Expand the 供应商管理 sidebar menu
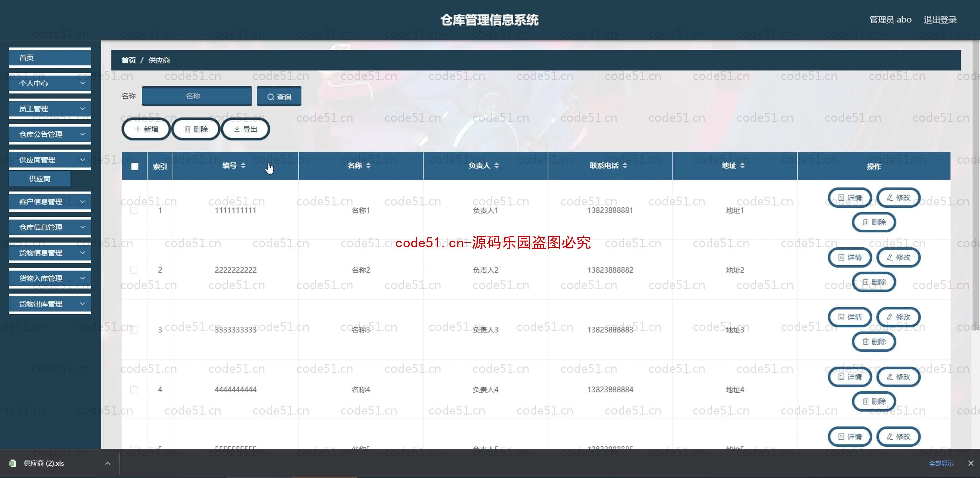 click(x=47, y=159)
